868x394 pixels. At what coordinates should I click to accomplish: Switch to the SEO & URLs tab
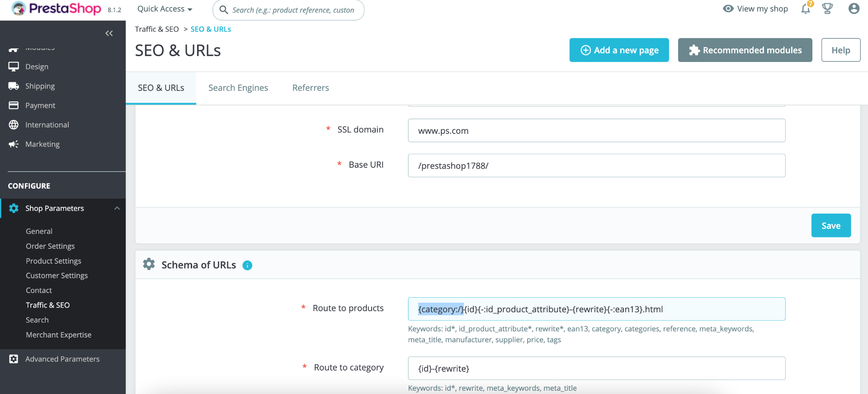pyautogui.click(x=161, y=88)
